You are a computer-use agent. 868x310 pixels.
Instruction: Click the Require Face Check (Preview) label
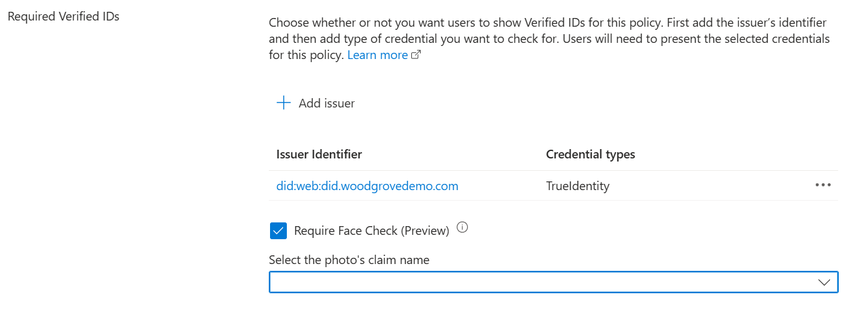click(371, 231)
